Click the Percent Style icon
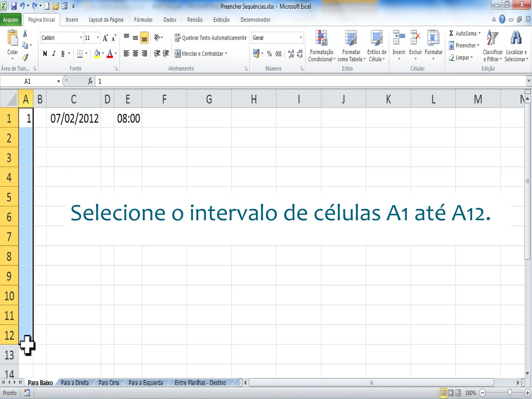 pos(269,54)
